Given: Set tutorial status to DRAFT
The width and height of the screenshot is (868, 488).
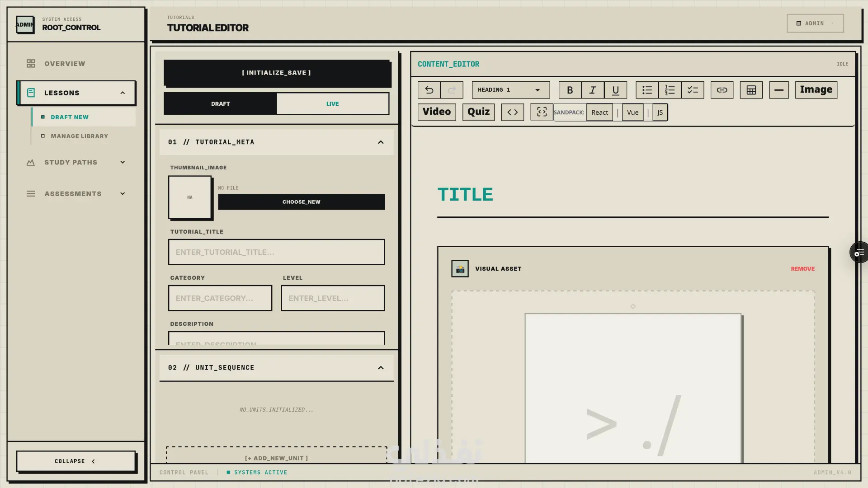Looking at the screenshot, I should [220, 103].
